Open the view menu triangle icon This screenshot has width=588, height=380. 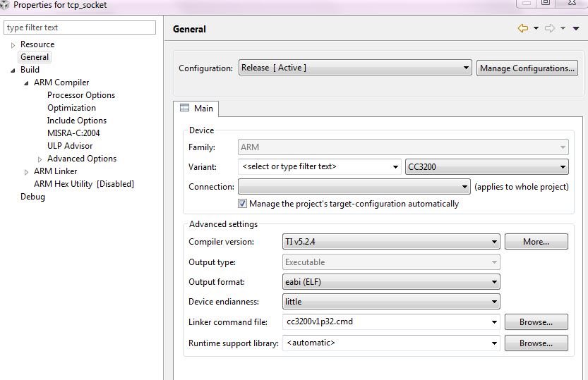(x=576, y=28)
